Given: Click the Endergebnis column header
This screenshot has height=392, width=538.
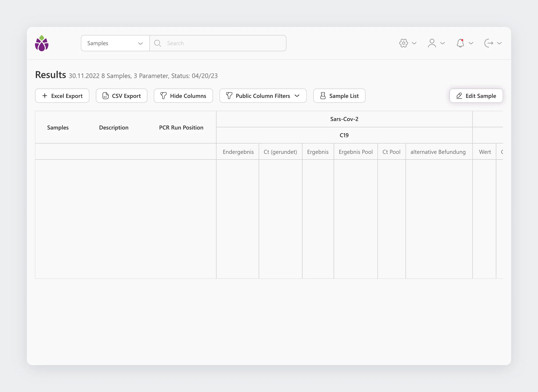Looking at the screenshot, I should coord(238,152).
